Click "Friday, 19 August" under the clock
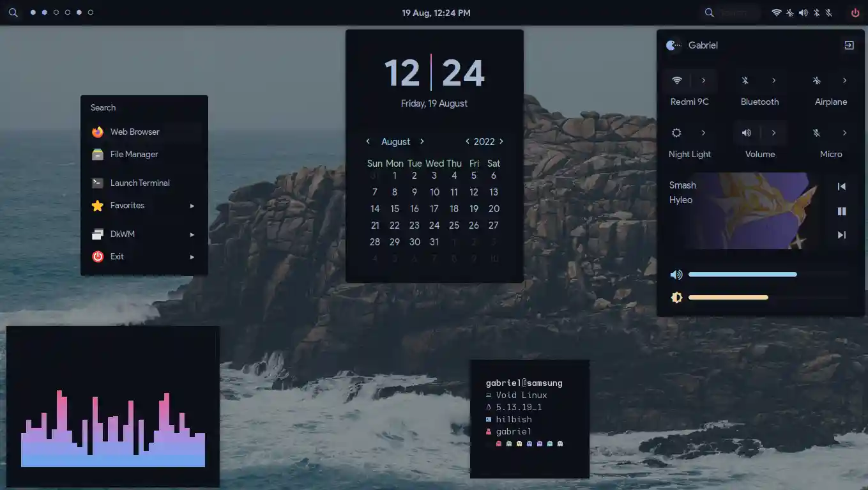868x490 pixels. click(434, 103)
